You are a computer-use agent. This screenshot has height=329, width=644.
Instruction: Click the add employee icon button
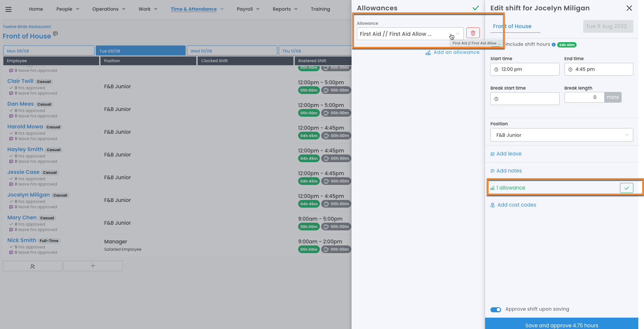pos(32,266)
